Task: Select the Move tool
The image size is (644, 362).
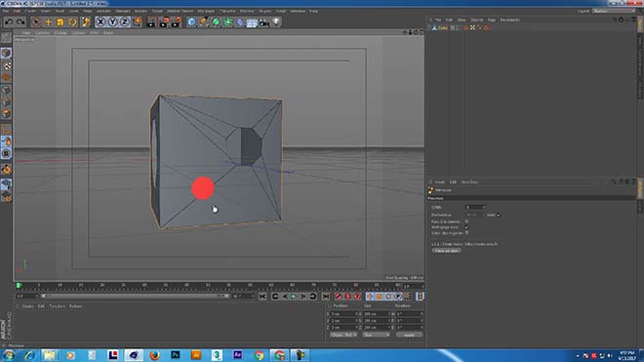Action: tap(48, 22)
